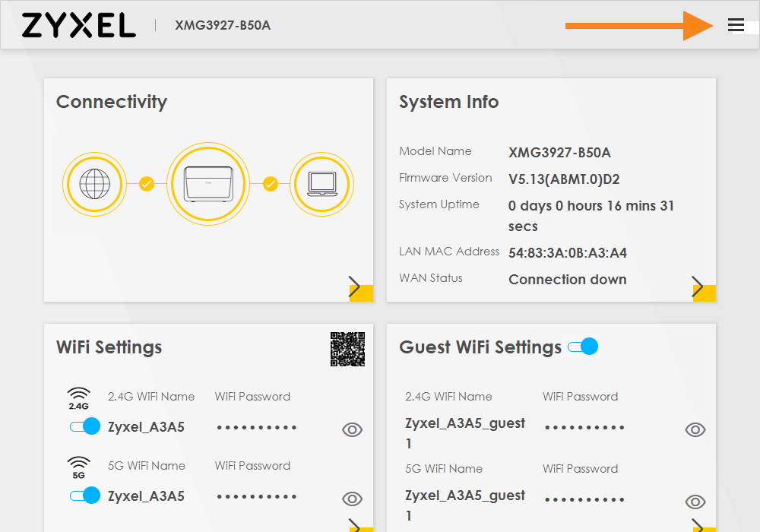Expand the WiFi Settings card arrow
The height and width of the screenshot is (532, 760).
point(356,524)
